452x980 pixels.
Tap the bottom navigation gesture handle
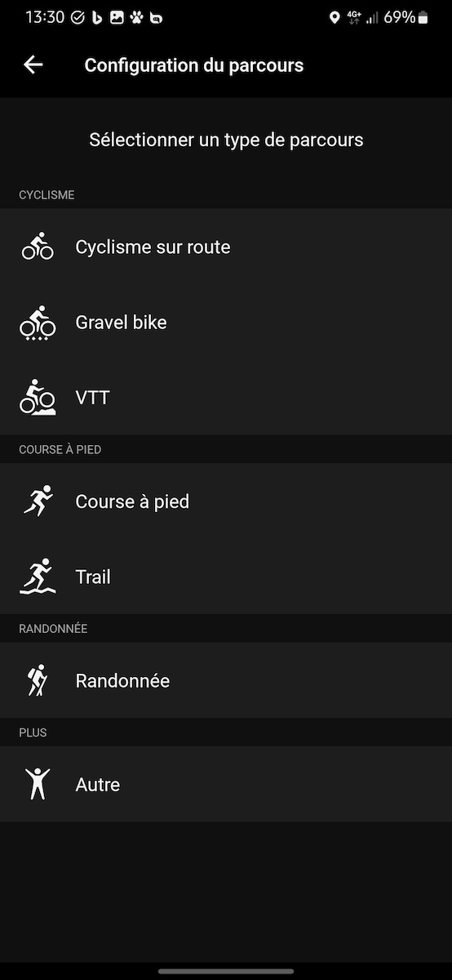[226, 971]
